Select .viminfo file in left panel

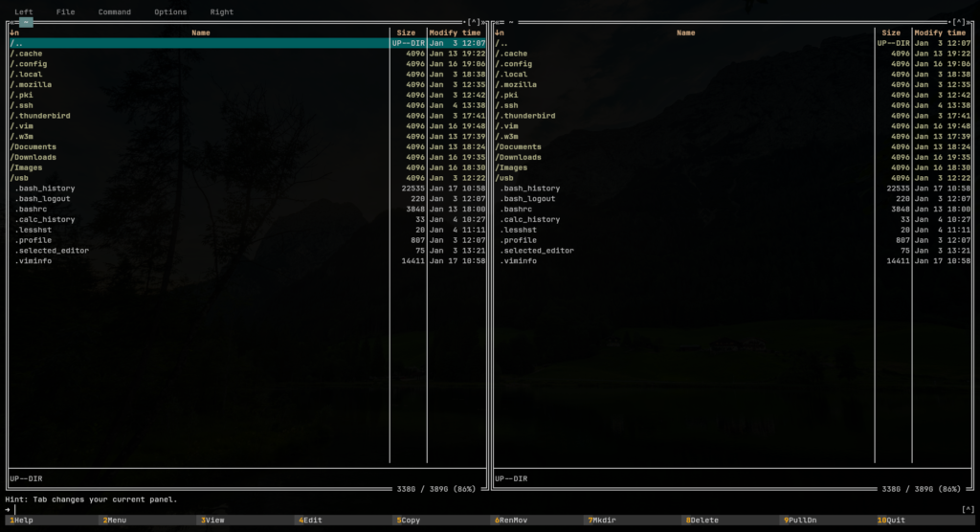[248, 261]
